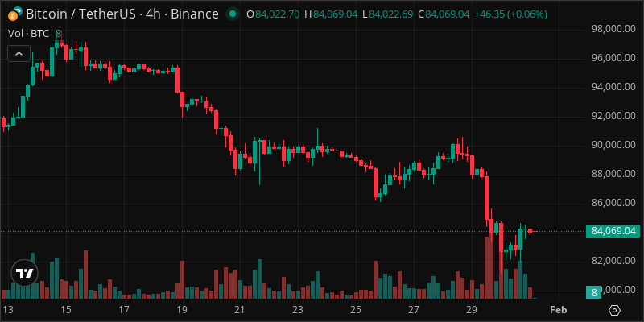Click the 98,000.00 price axis label

[613, 29]
